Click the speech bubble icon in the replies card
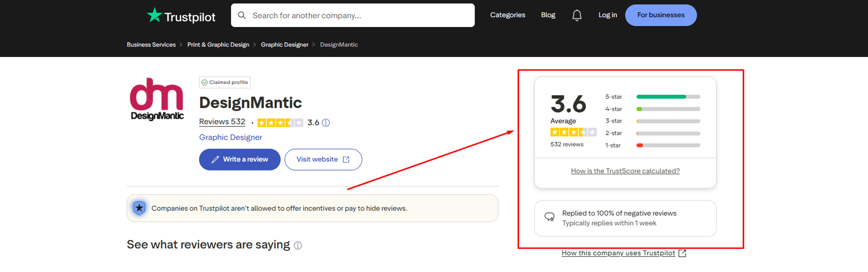Viewport: 868px width, 272px height. 550,217
